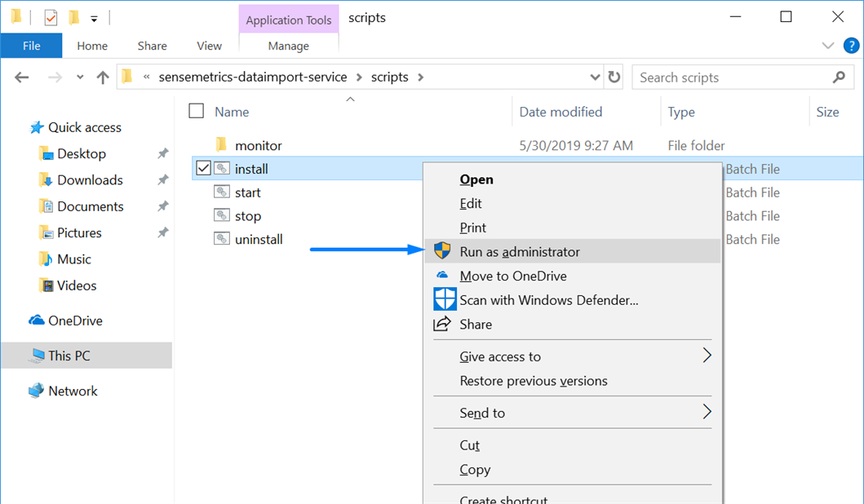
Task: Toggle the select all items checkbox
Action: click(196, 112)
